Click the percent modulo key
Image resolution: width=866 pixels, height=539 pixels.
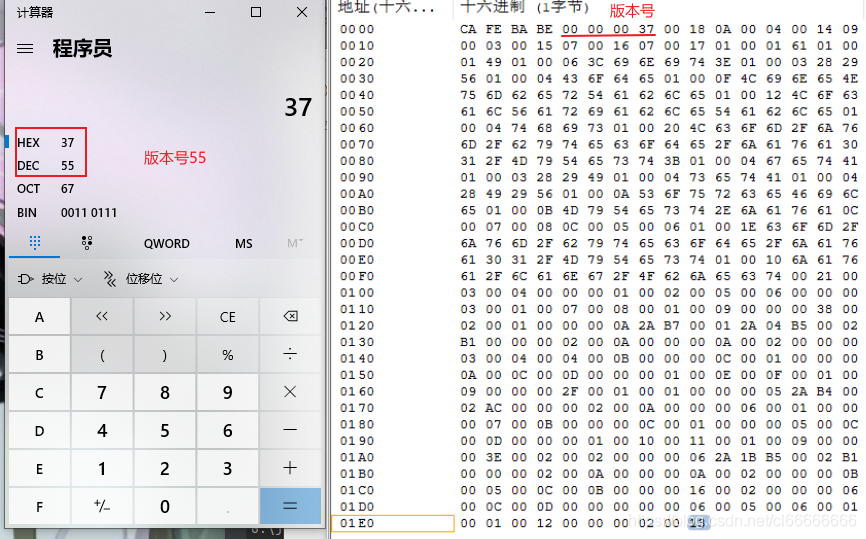pyautogui.click(x=228, y=354)
